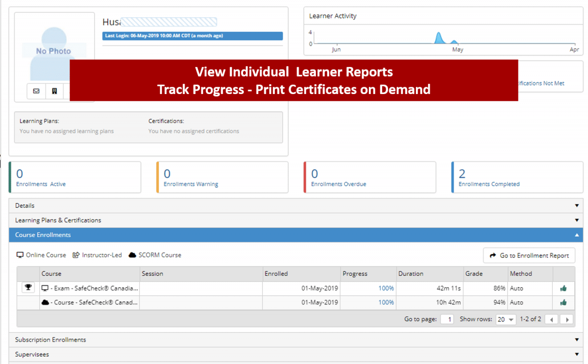Screen dimensions: 588x364
Task: Click the Instructor-Led legend icon
Action: pyautogui.click(x=76, y=255)
